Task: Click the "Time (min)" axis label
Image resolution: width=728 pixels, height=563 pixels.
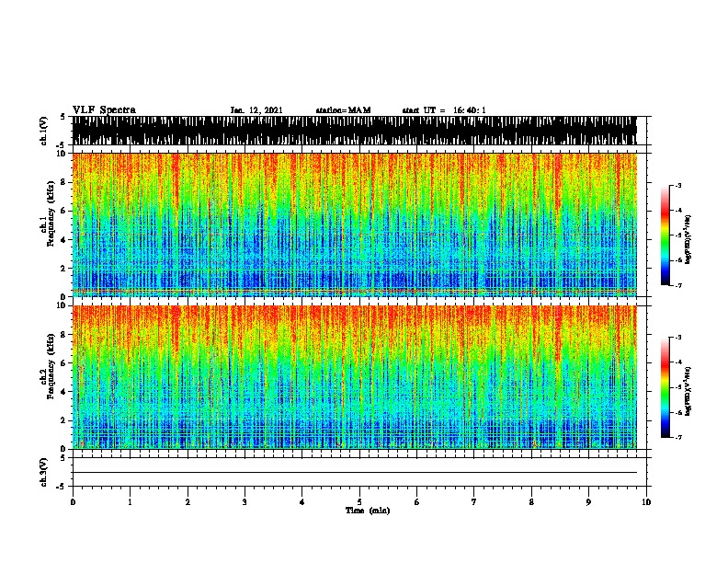Action: tap(368, 511)
